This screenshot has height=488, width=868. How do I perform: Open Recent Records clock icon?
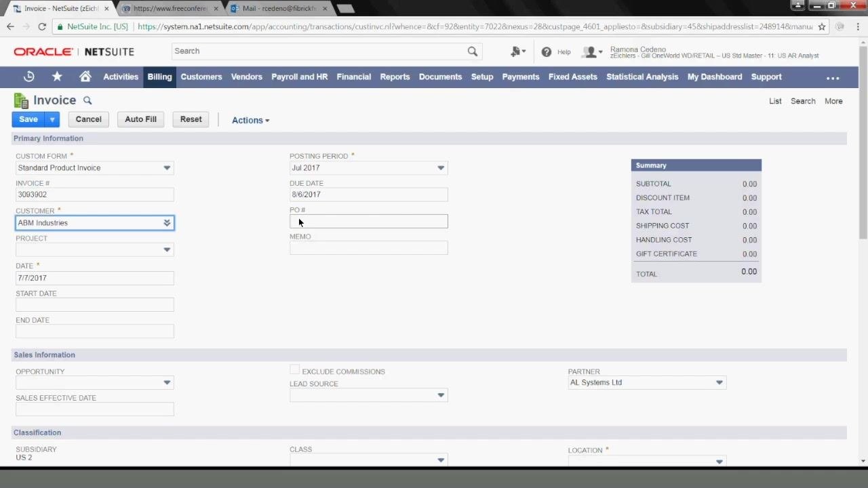click(x=28, y=77)
